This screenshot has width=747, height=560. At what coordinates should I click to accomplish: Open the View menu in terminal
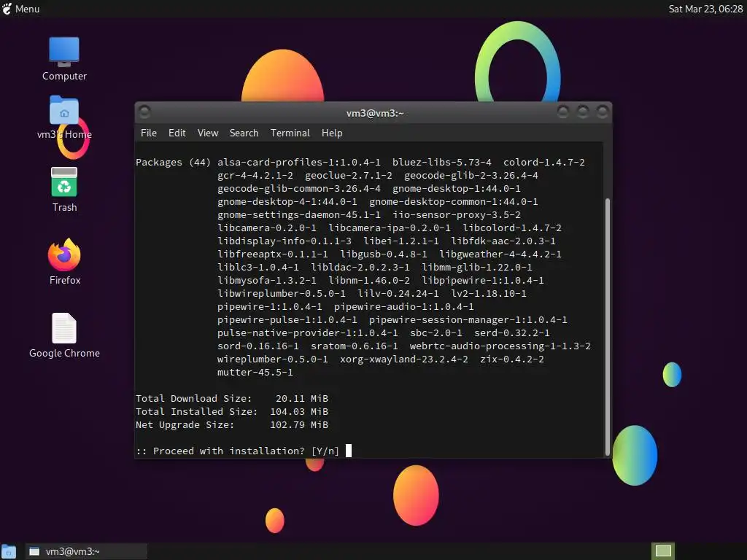point(208,133)
